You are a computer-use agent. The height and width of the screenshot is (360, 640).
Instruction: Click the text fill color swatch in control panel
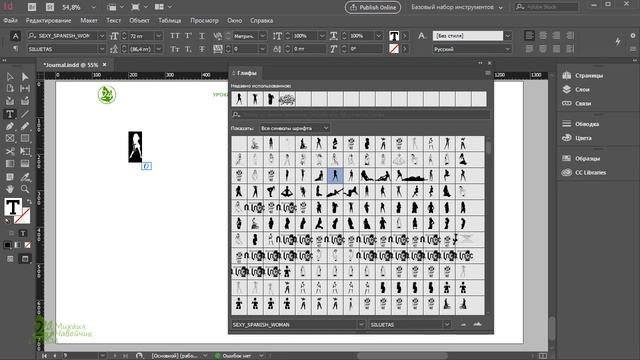[394, 36]
